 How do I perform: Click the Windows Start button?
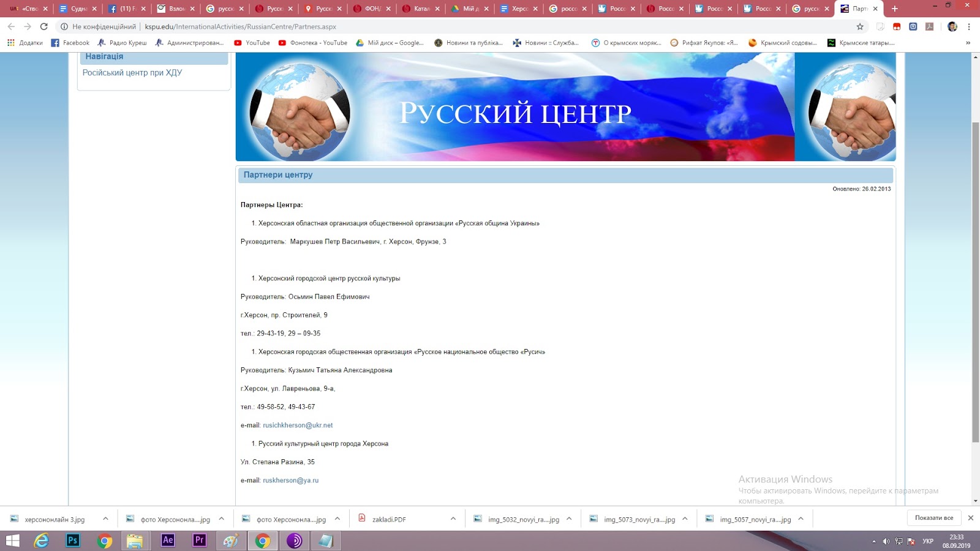click(x=12, y=541)
